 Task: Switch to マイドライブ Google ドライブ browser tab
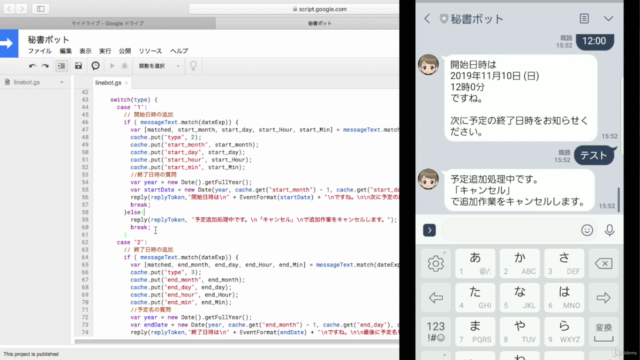click(108, 23)
